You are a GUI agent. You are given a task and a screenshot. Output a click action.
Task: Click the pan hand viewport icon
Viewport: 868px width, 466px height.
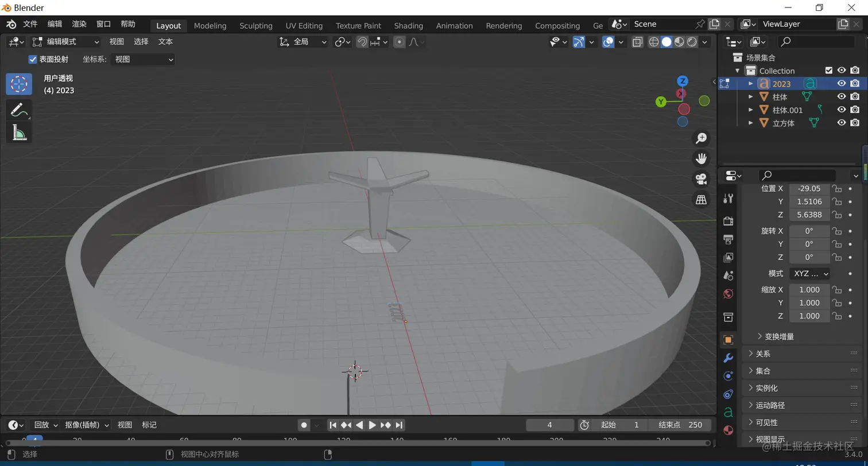(x=701, y=158)
